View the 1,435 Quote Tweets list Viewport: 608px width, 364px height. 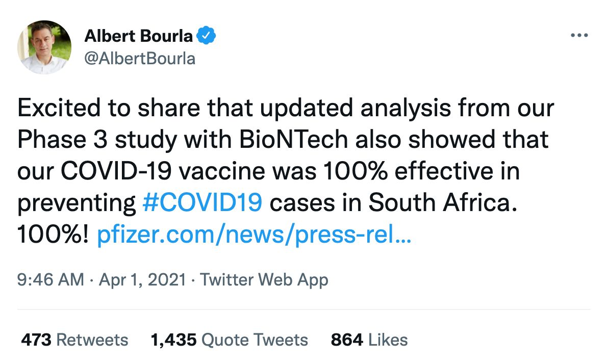coord(229,340)
